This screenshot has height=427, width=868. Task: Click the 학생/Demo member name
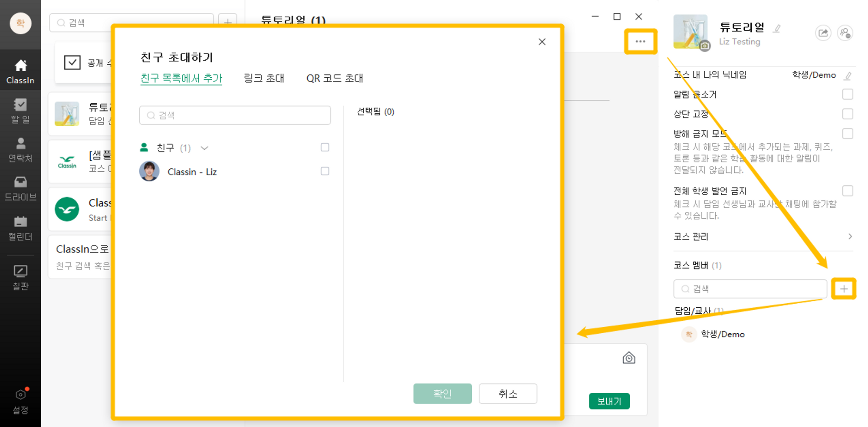(x=723, y=334)
